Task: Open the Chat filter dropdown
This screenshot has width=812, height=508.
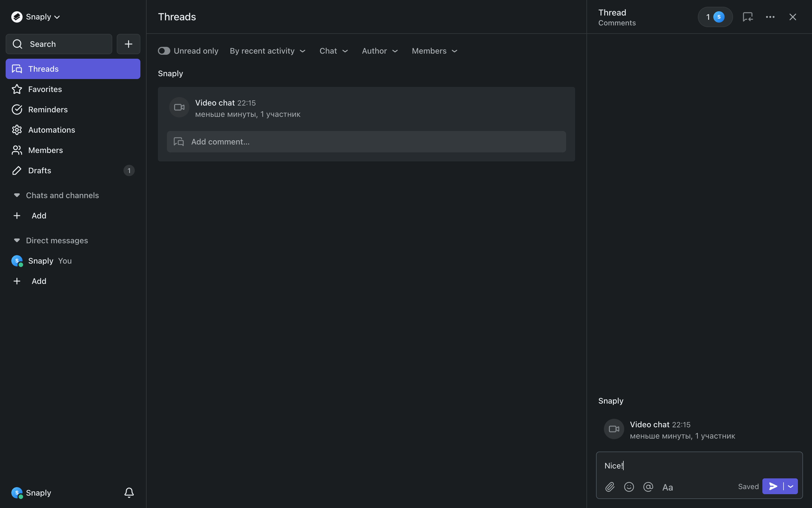Action: [334, 51]
